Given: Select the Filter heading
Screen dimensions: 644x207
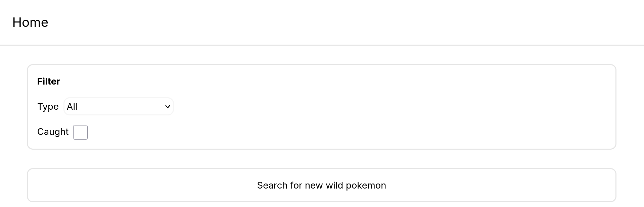Looking at the screenshot, I should point(49,82).
